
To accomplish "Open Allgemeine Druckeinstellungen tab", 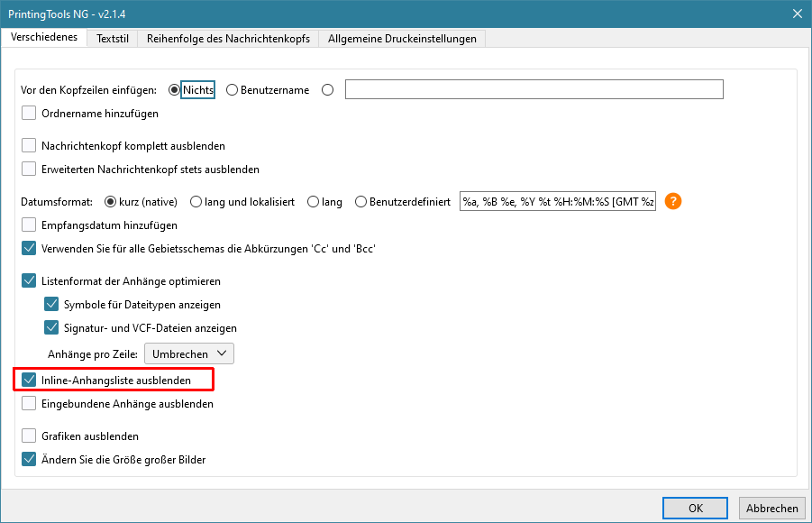I will pos(402,39).
